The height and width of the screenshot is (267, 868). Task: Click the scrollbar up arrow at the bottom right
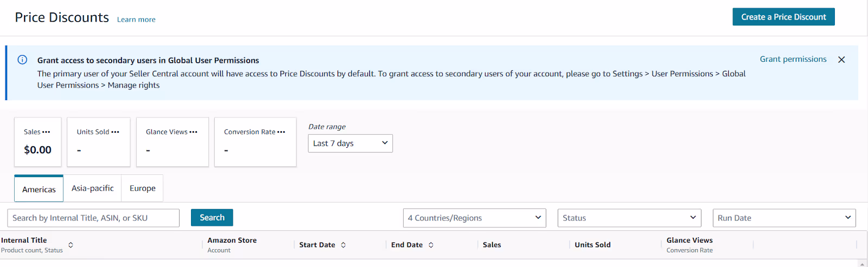pyautogui.click(x=863, y=264)
